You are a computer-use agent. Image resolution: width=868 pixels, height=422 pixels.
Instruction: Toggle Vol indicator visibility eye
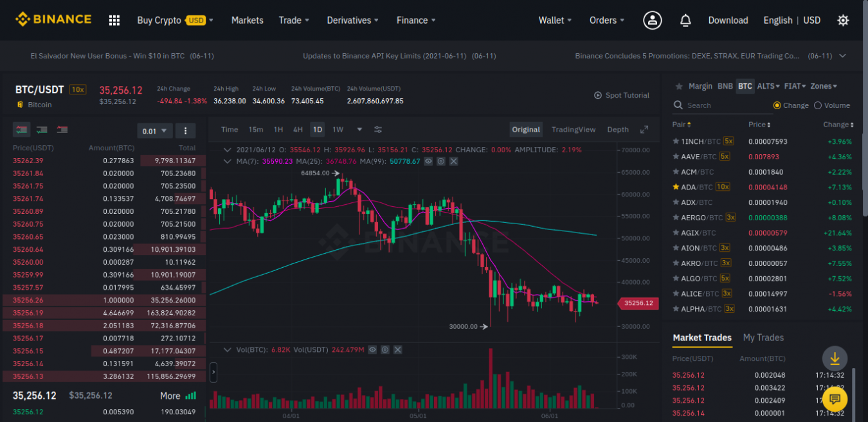(372, 350)
